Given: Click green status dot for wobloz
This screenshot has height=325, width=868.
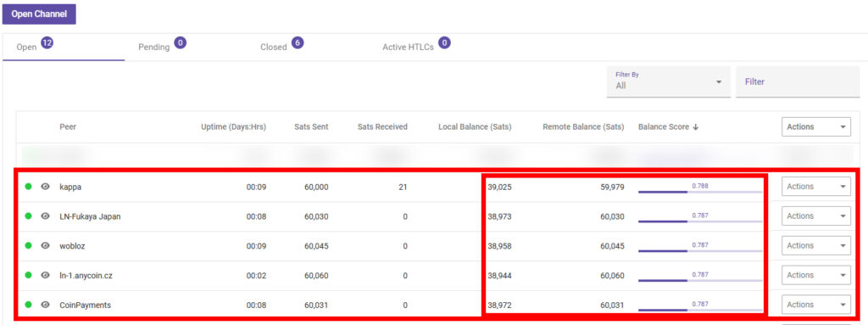Looking at the screenshot, I should pos(28,246).
